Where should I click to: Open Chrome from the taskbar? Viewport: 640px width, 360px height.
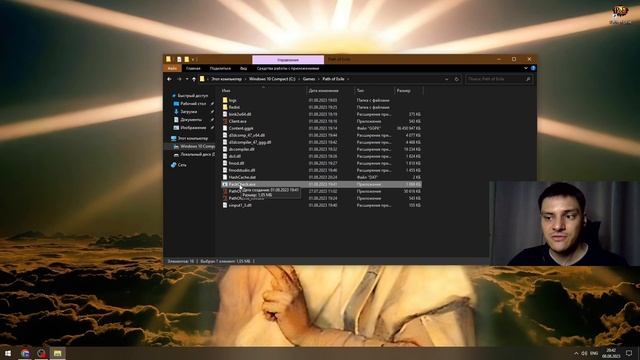click(x=25, y=353)
